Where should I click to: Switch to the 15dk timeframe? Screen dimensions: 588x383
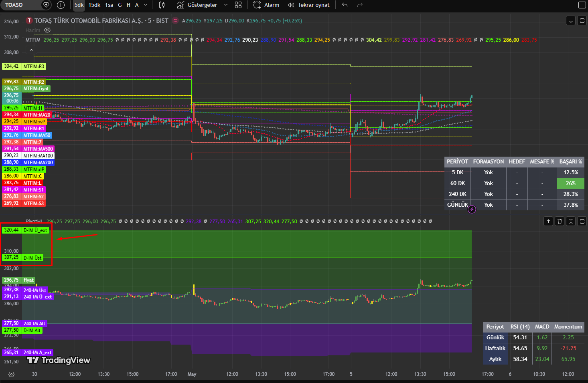coord(94,5)
